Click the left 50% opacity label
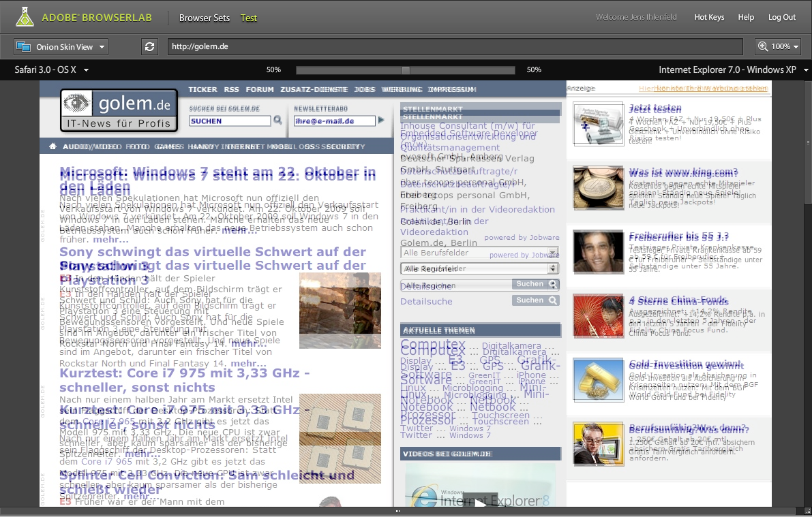 (273, 70)
